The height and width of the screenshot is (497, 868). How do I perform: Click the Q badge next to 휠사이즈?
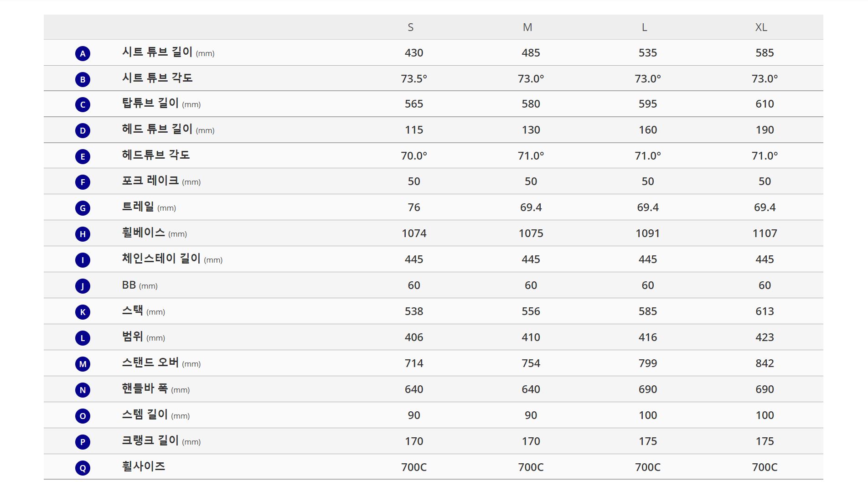click(x=83, y=468)
